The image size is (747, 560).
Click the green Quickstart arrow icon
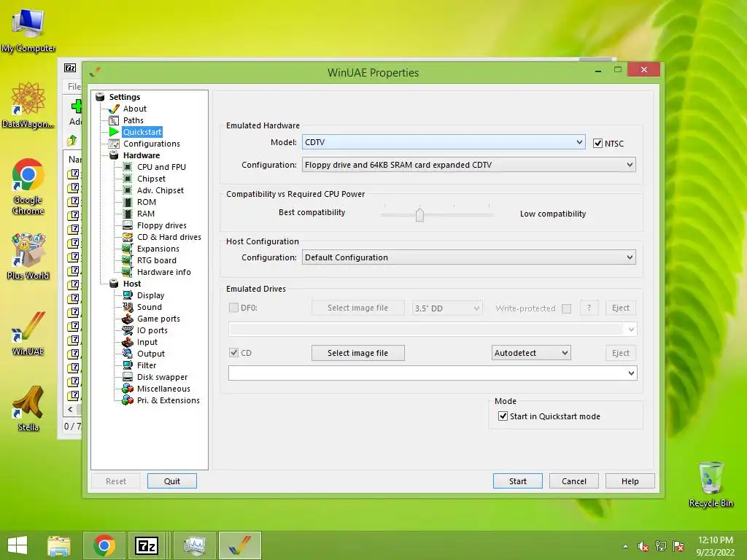(114, 132)
